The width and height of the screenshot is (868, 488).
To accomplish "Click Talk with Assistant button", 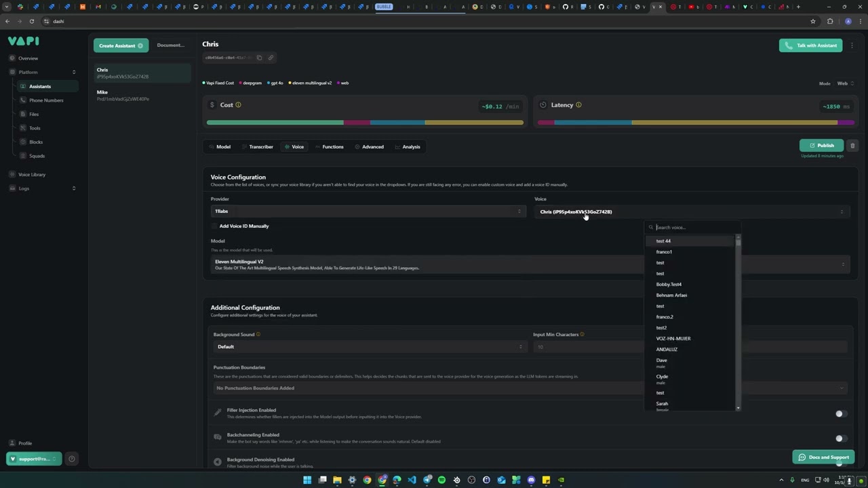I will pos(811,45).
